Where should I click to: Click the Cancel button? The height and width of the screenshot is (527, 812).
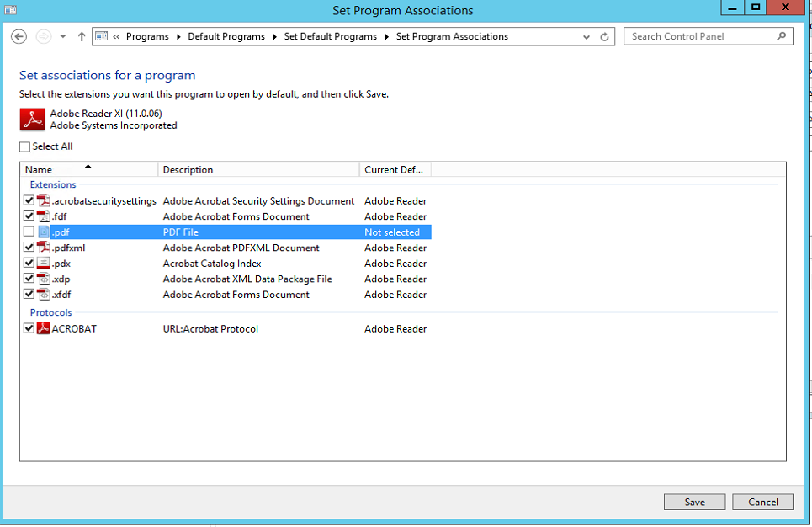[x=763, y=502]
